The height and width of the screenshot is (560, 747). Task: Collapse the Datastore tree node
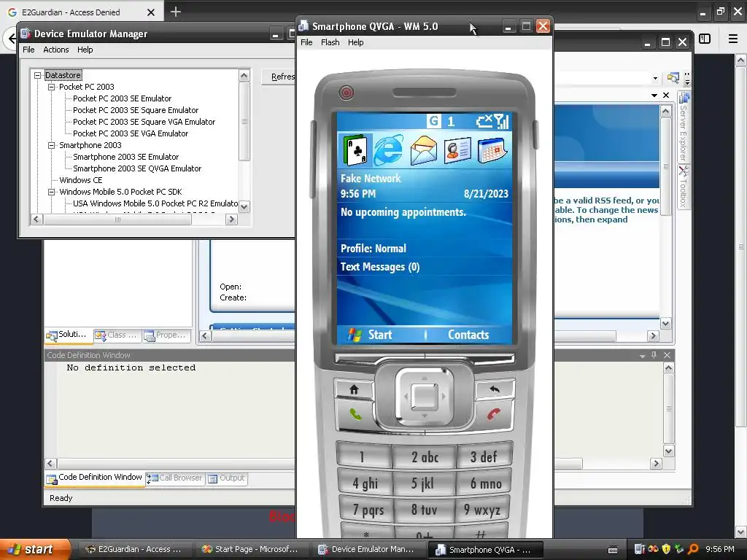pyautogui.click(x=38, y=75)
